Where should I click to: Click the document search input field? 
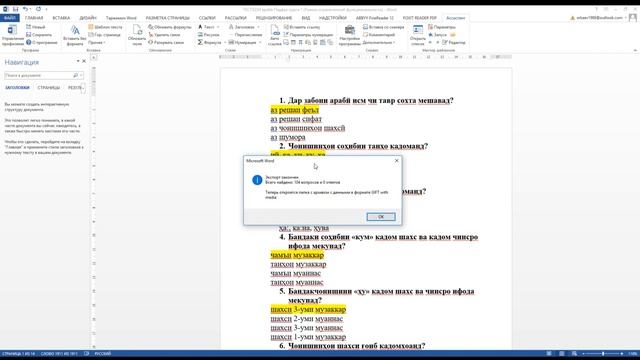39,76
